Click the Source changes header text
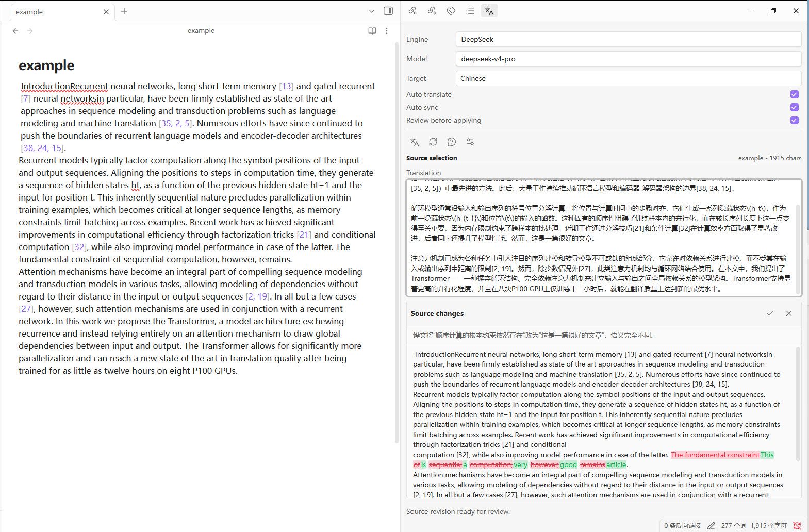 437,313
